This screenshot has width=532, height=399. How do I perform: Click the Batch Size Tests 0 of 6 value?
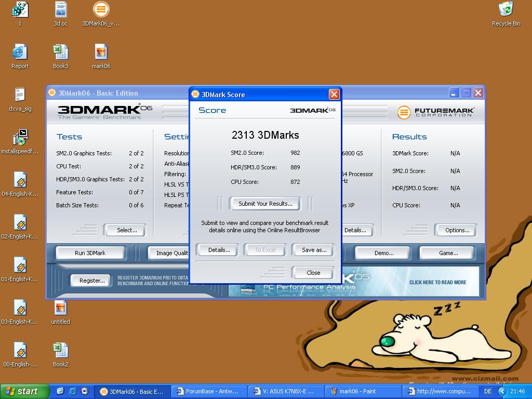tap(136, 205)
